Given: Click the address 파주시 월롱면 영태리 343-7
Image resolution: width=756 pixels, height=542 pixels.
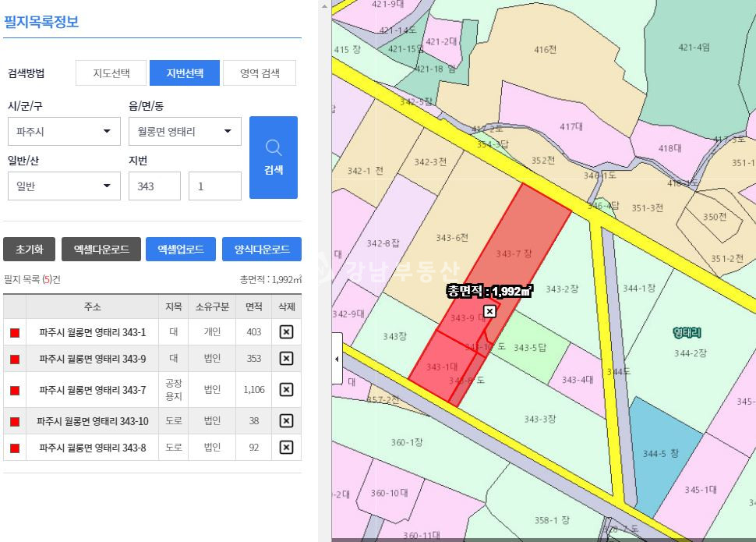Looking at the screenshot, I should click(93, 389).
